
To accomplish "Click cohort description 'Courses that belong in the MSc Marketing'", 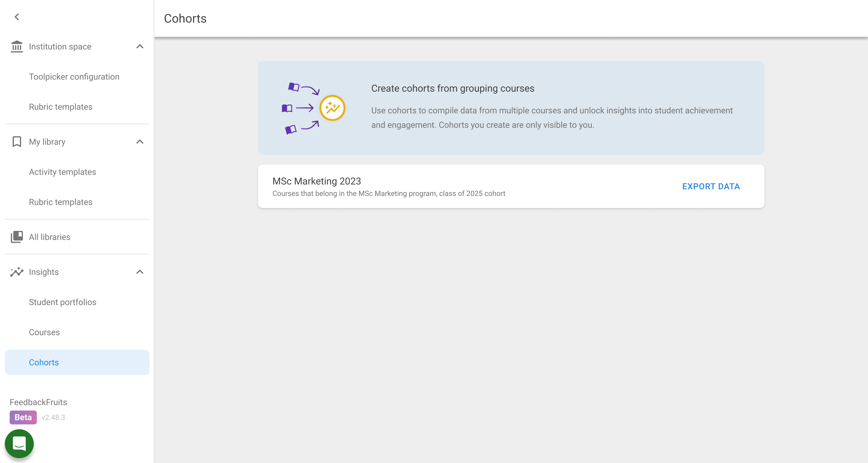I will [389, 194].
